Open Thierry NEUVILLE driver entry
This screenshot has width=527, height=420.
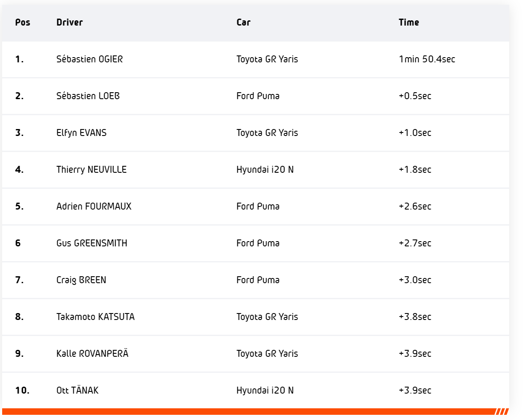point(91,170)
